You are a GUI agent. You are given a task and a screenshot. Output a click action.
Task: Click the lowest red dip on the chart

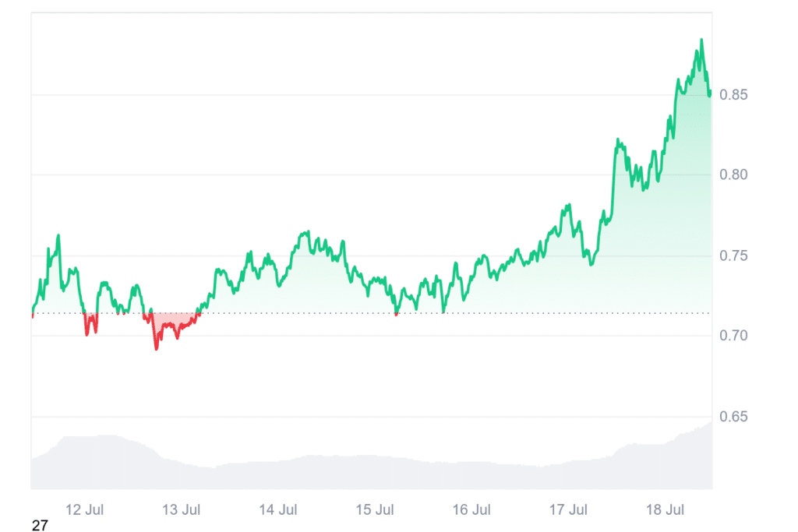pyautogui.click(x=156, y=348)
